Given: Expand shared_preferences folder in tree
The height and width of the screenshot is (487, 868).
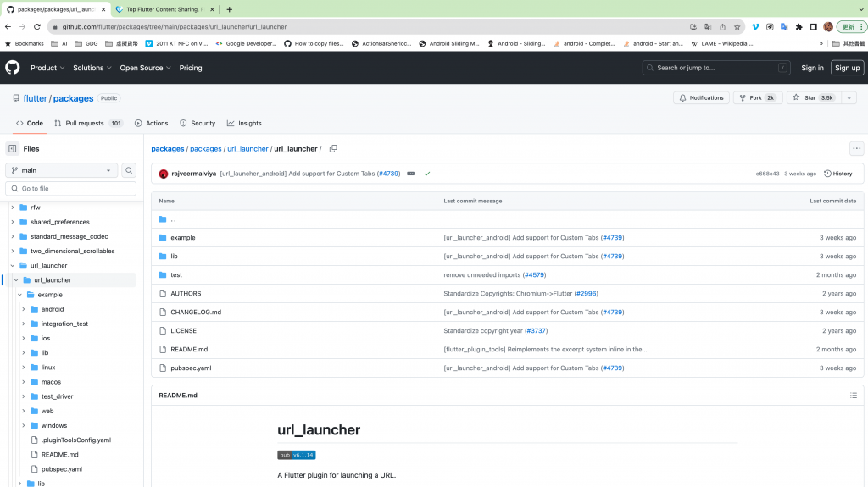Looking at the screenshot, I should pos(13,222).
